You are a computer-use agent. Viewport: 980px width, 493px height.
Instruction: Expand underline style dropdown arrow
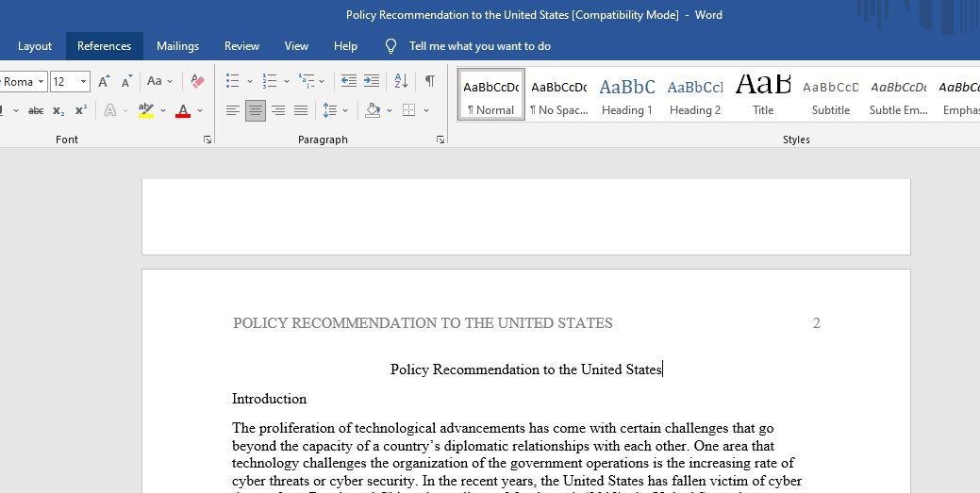16,110
